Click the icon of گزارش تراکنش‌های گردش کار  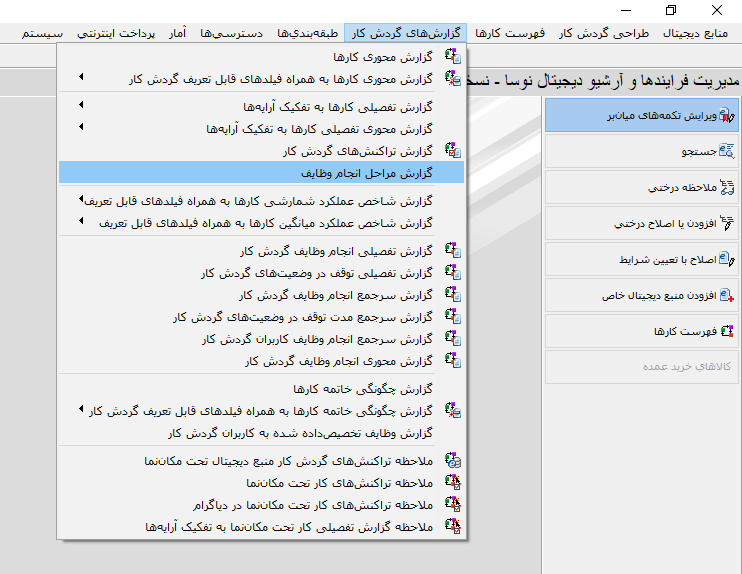(x=452, y=151)
